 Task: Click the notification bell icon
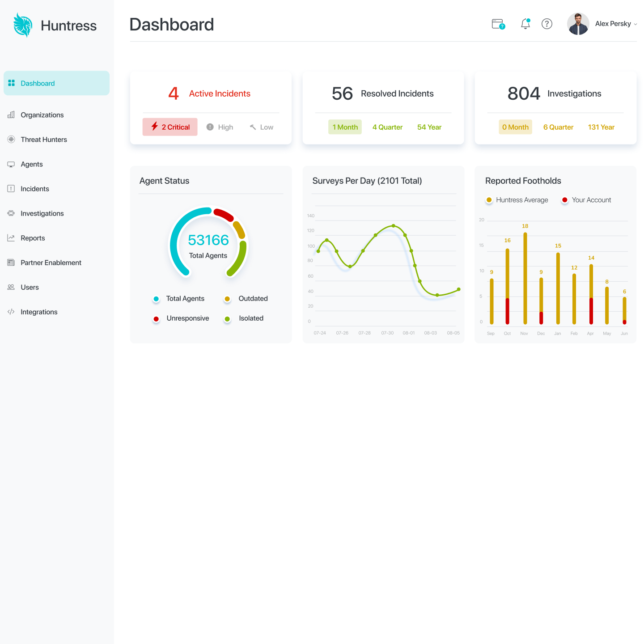(525, 24)
